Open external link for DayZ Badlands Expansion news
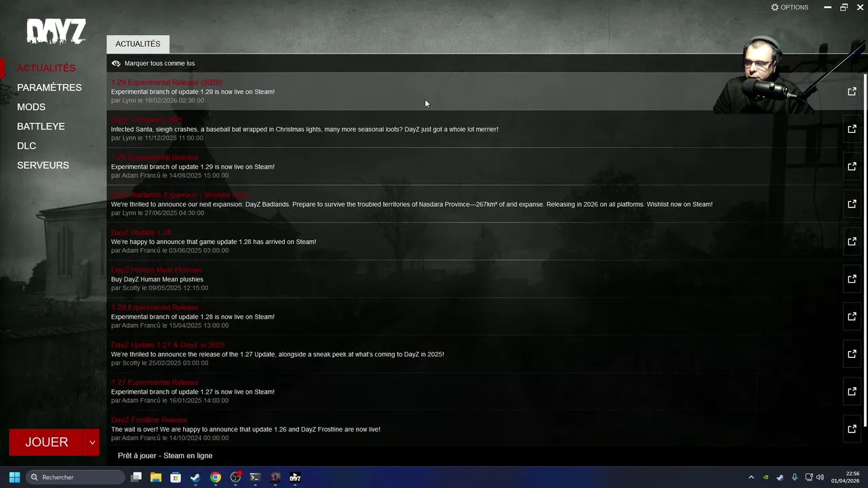 click(852, 203)
